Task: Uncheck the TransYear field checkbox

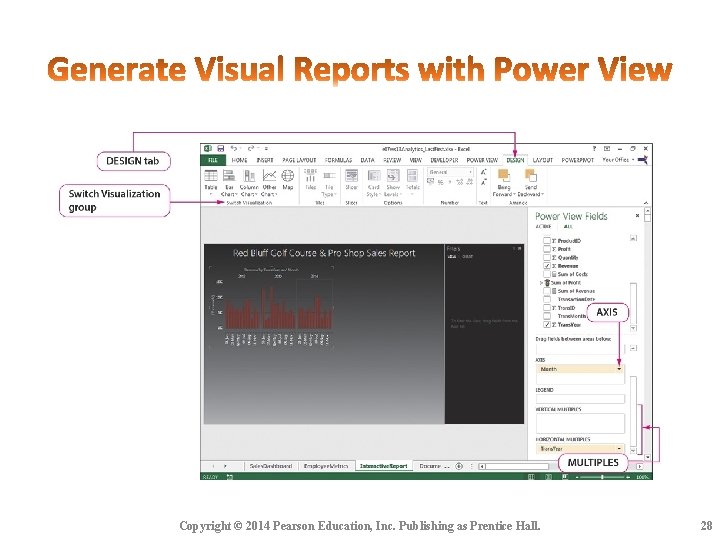Action: 546,325
